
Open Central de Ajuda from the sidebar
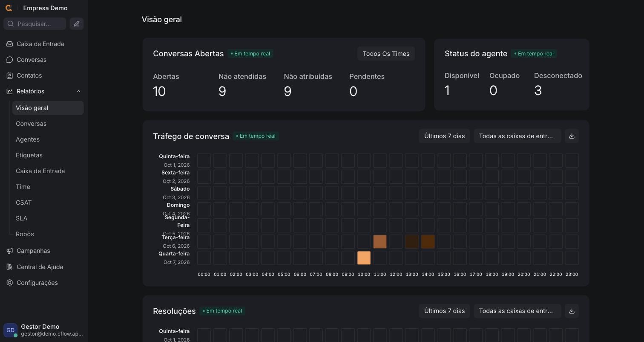pos(43,267)
